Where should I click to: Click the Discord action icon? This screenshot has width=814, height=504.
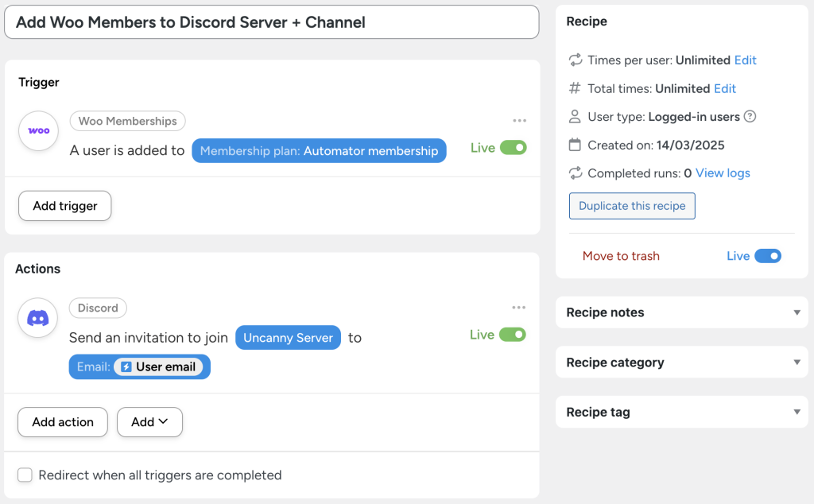(x=37, y=317)
